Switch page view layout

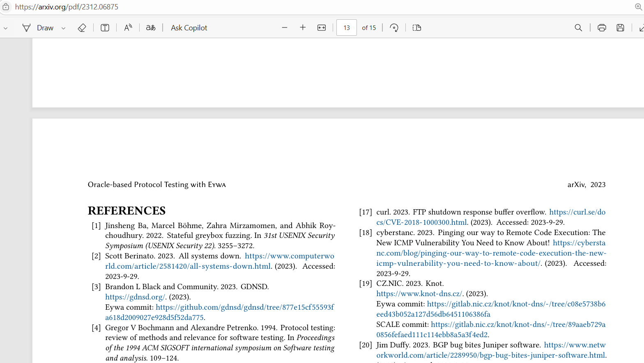click(417, 27)
